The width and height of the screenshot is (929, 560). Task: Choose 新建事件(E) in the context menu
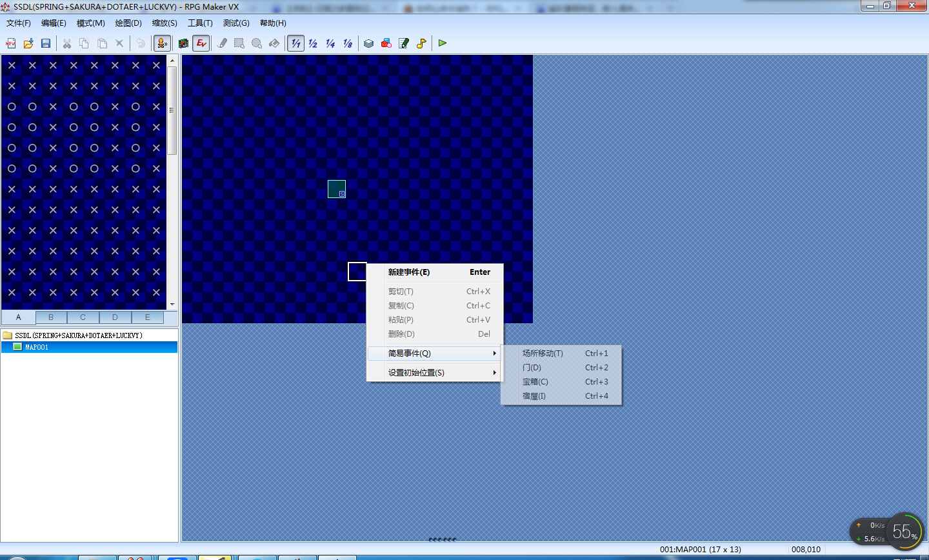coord(435,272)
